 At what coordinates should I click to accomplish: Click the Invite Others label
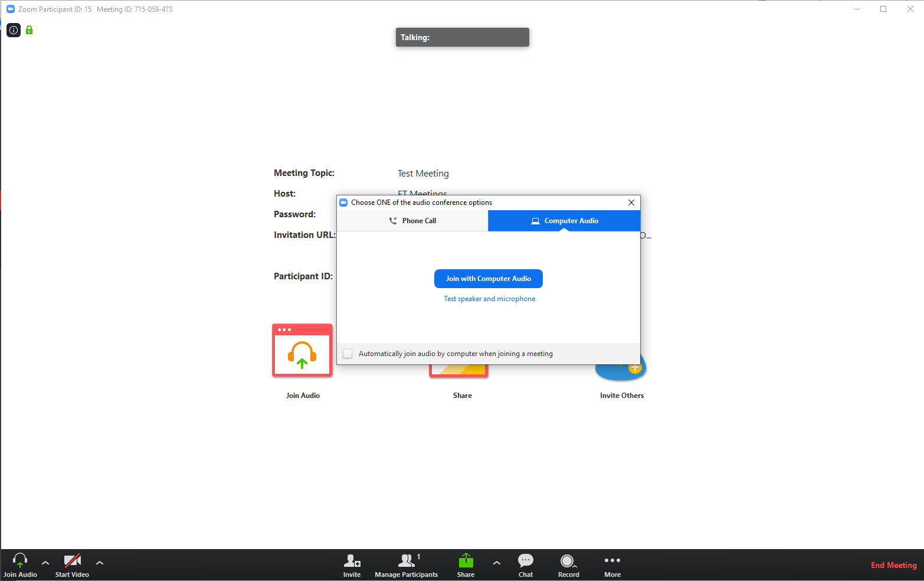coord(622,396)
